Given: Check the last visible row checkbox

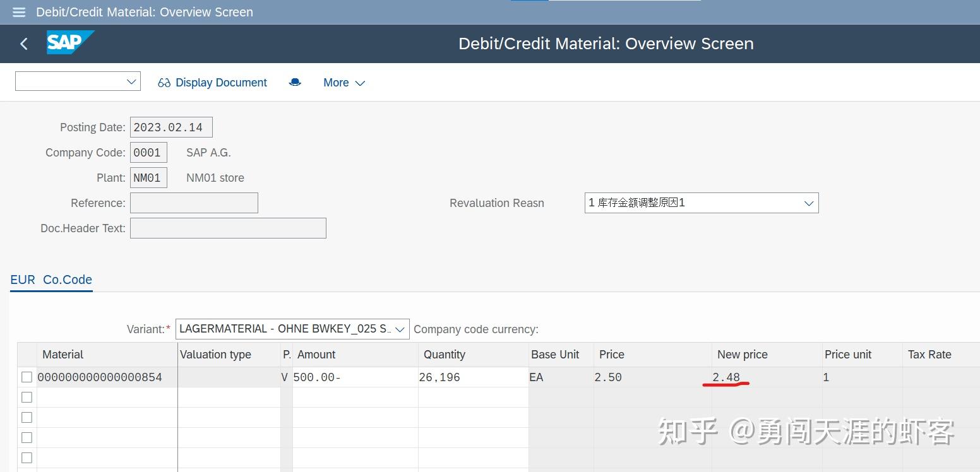Looking at the screenshot, I should [26, 457].
